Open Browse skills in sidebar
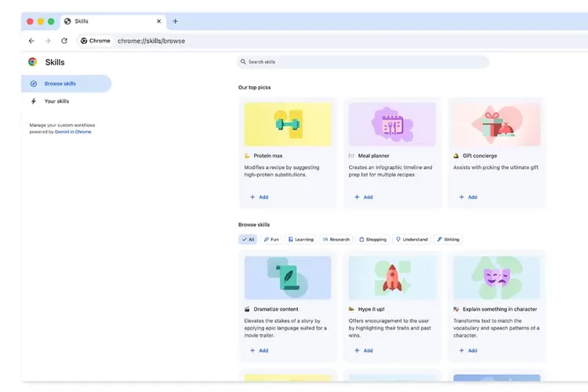This screenshot has width=588, height=392. 67,84
